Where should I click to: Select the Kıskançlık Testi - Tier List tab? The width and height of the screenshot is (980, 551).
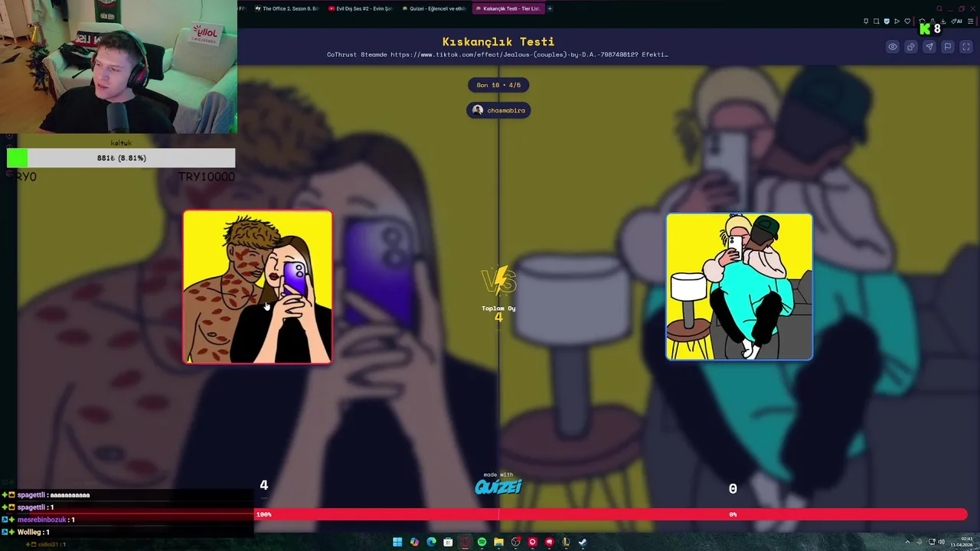tap(508, 8)
